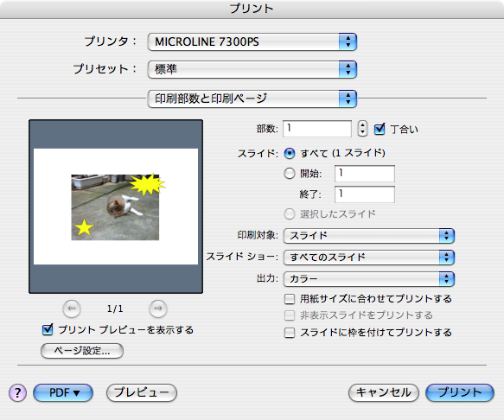The image size is (504, 420).
Task: Open the PDF menu button
Action: pos(63,392)
